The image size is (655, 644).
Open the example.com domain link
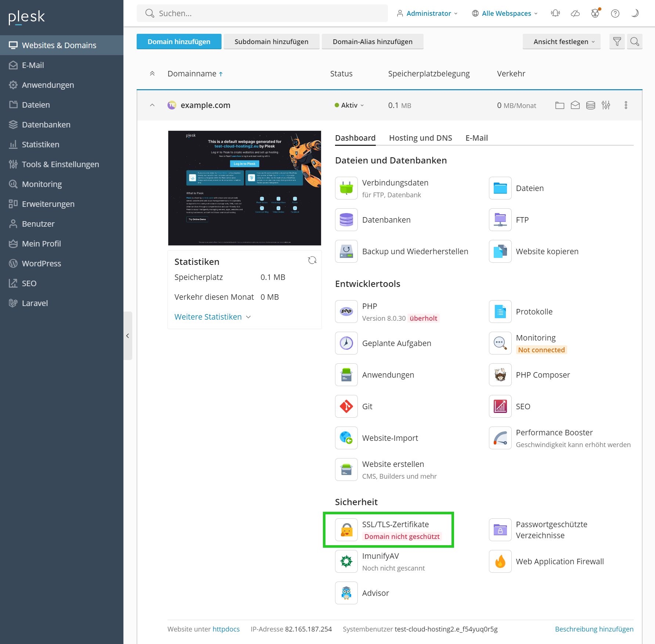[205, 105]
